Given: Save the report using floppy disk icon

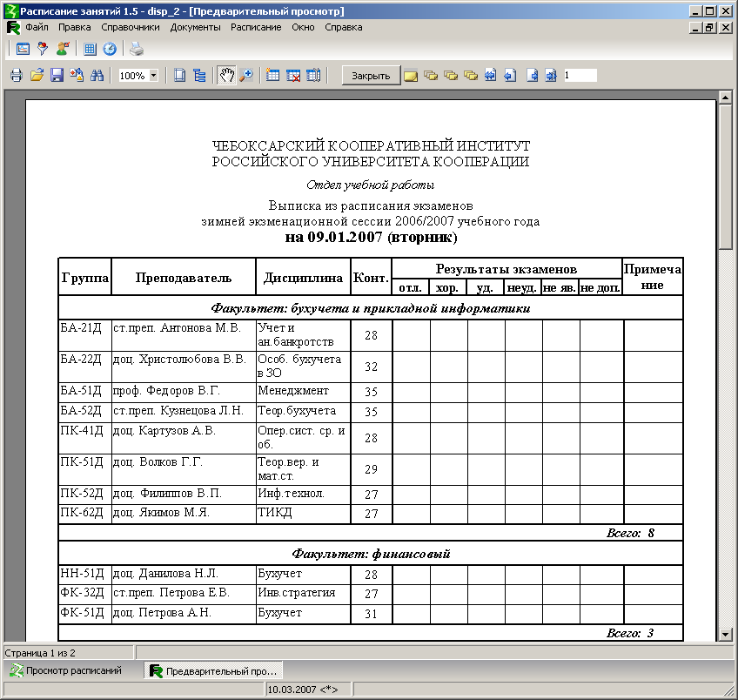Looking at the screenshot, I should pos(57,76).
